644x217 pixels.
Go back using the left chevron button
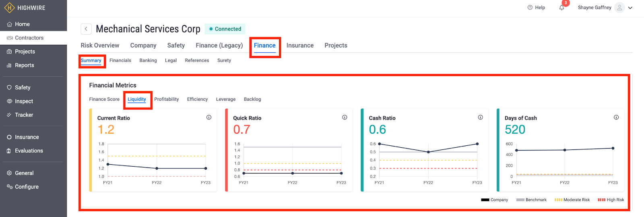point(86,29)
